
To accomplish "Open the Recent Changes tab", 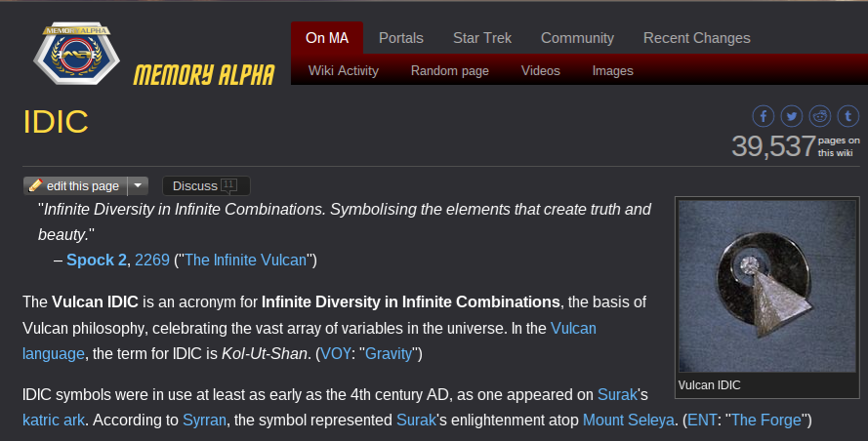I will pyautogui.click(x=697, y=38).
